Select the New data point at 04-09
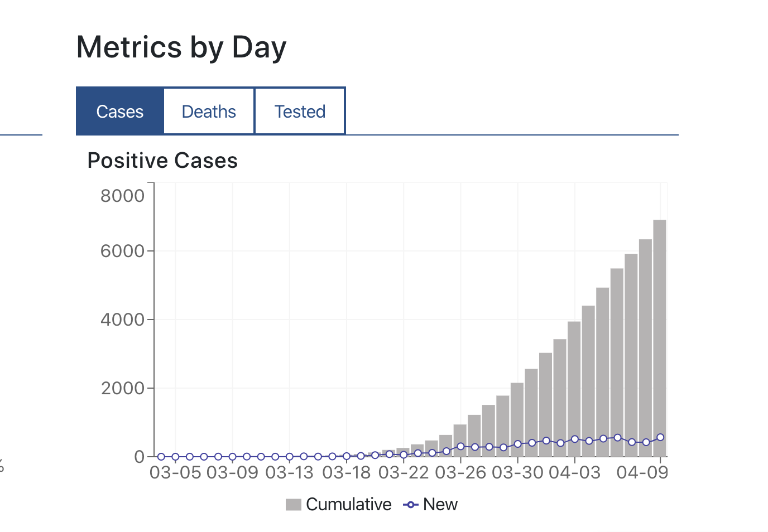The height and width of the screenshot is (532, 768). point(660,437)
